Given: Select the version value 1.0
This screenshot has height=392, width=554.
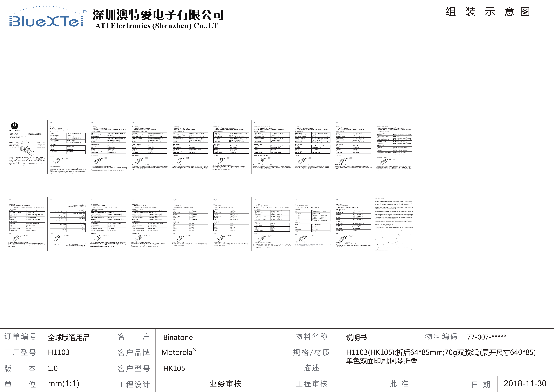Looking at the screenshot, I should (53, 368).
